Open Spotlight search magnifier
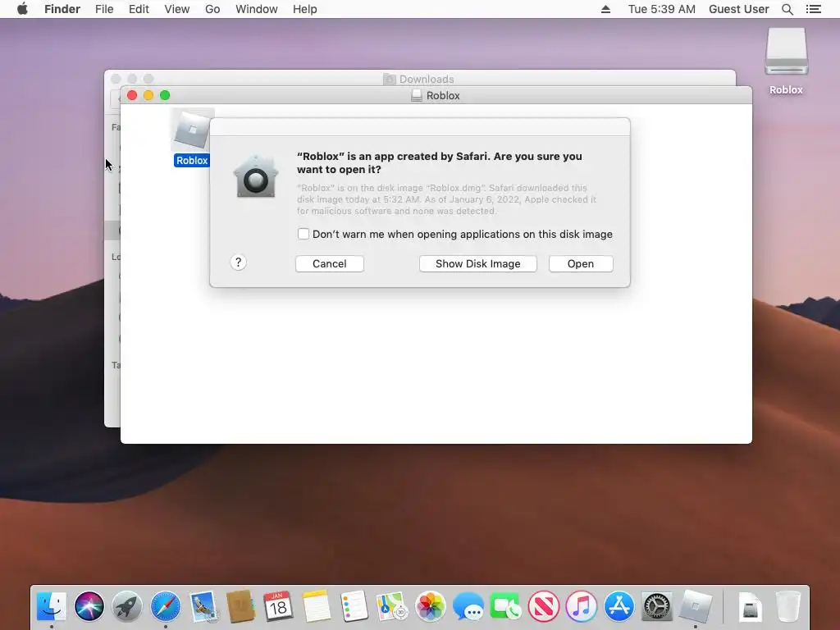The width and height of the screenshot is (840, 630). click(787, 9)
